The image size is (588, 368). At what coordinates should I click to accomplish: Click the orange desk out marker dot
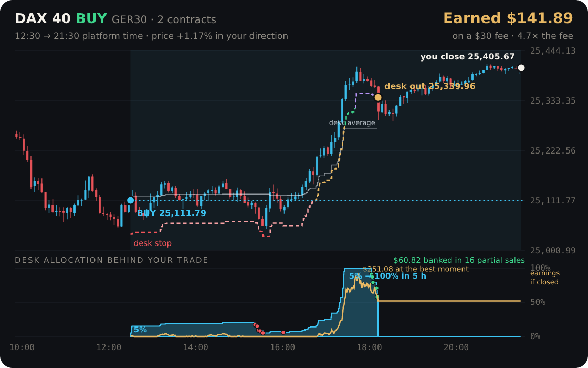click(378, 98)
